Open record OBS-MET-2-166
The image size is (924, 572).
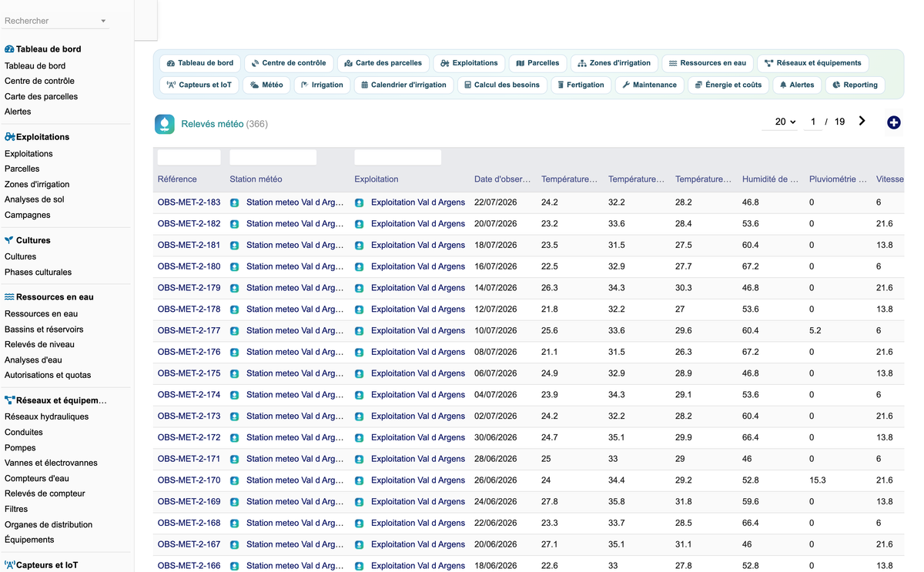click(189, 566)
